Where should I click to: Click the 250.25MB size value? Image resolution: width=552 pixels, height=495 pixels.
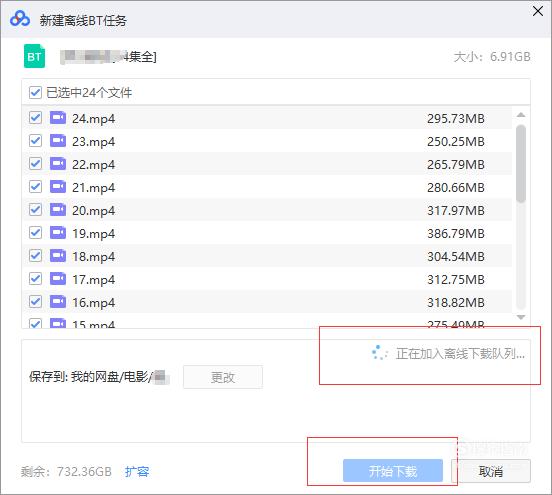[x=456, y=142]
